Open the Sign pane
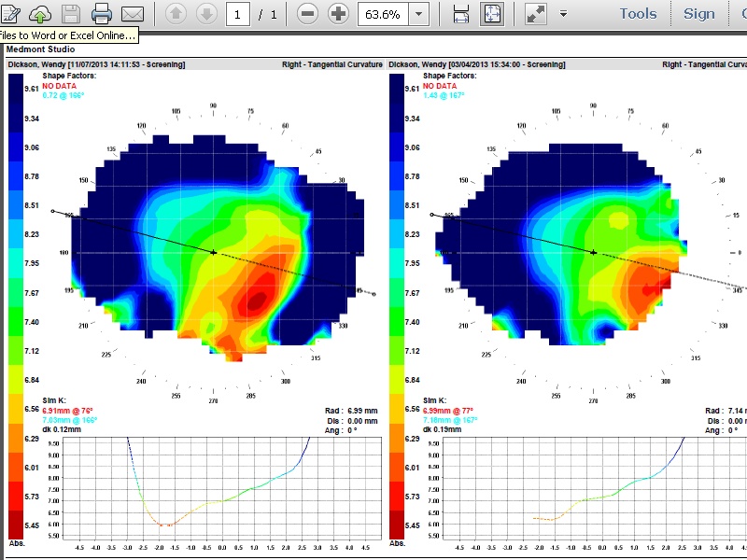 (x=698, y=14)
